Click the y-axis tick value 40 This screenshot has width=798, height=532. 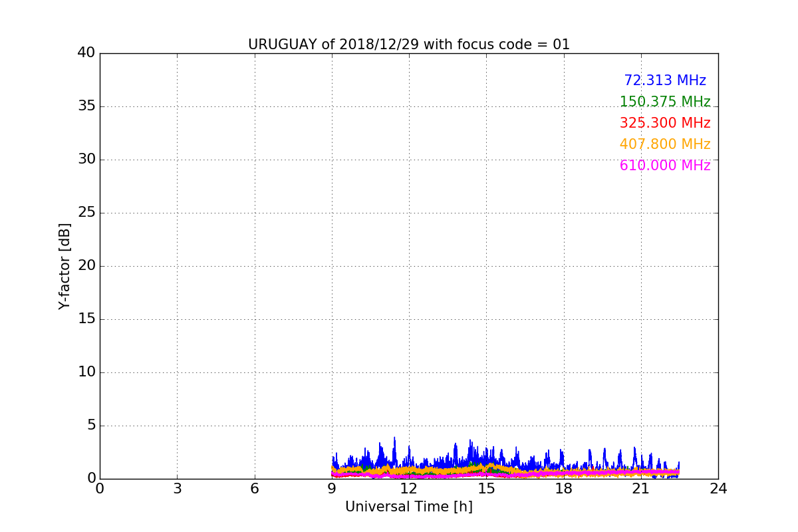pyautogui.click(x=86, y=53)
